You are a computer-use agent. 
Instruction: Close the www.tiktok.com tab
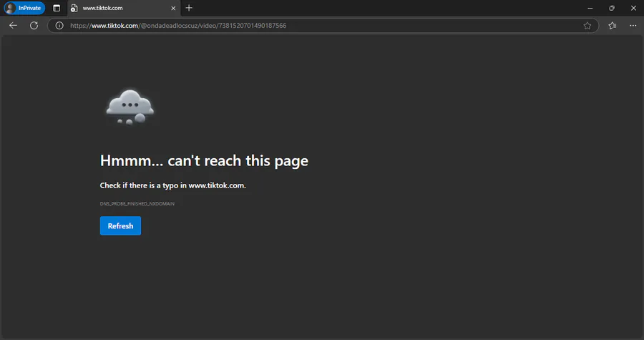pos(173,8)
